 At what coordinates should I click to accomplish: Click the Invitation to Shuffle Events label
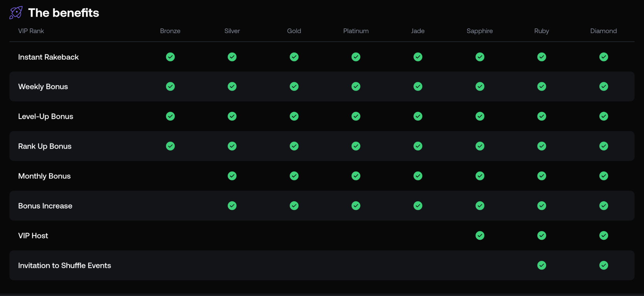64,265
